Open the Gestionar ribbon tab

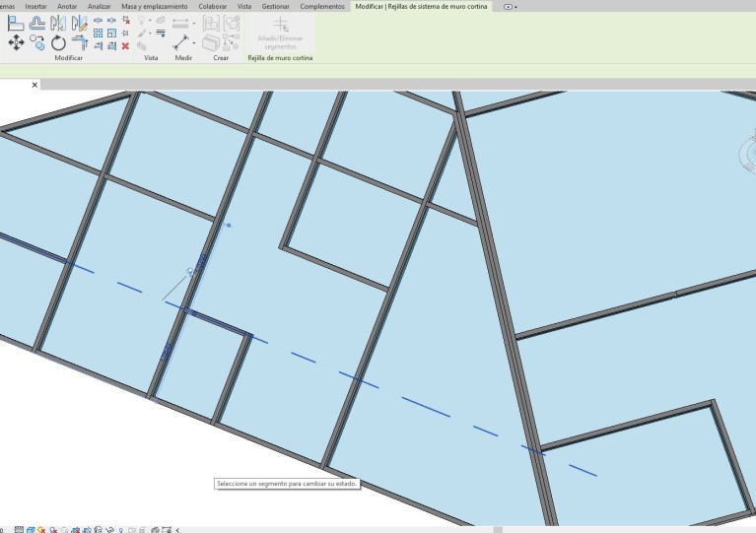click(275, 6)
